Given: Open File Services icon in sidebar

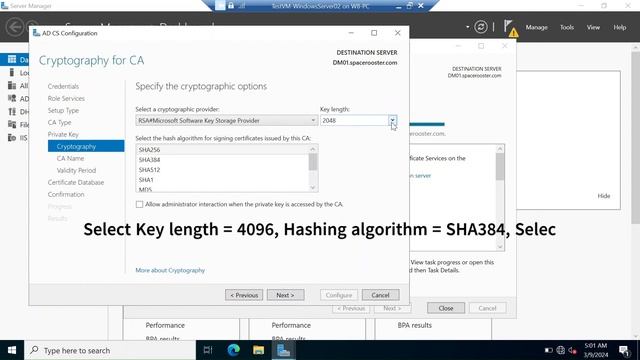Looking at the screenshot, I should 12,124.
